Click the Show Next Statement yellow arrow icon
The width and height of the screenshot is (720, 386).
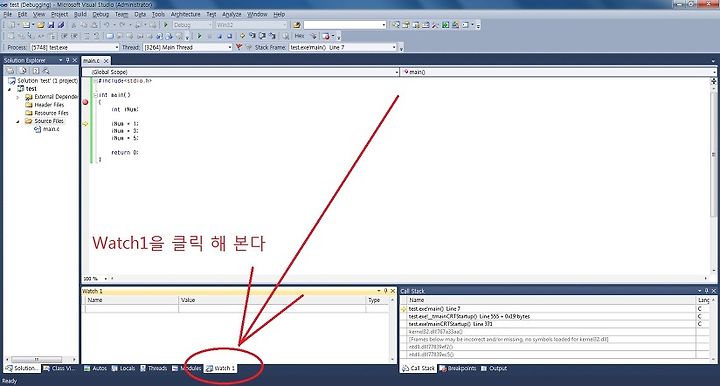tap(242, 36)
